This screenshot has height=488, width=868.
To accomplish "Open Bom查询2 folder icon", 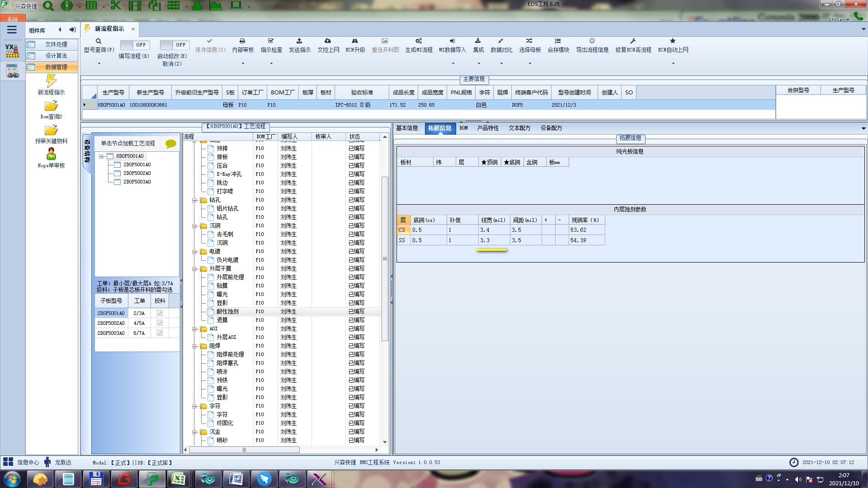I will coord(51,106).
